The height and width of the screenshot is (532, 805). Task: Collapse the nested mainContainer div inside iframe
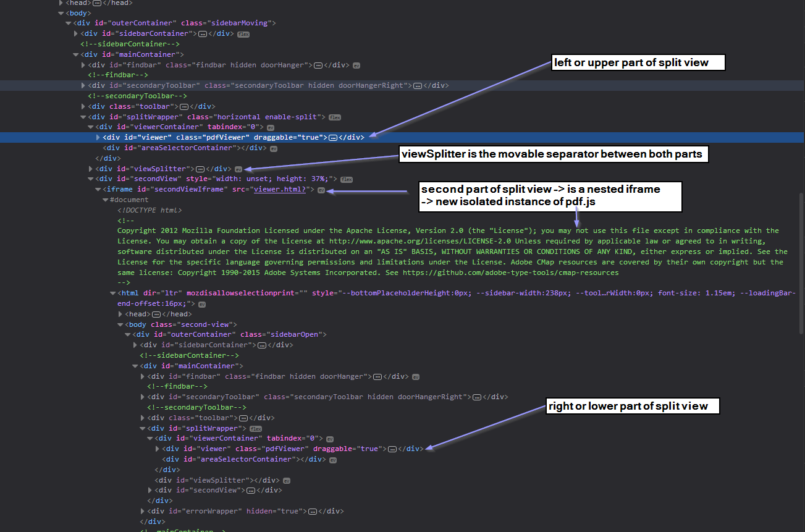click(135, 366)
